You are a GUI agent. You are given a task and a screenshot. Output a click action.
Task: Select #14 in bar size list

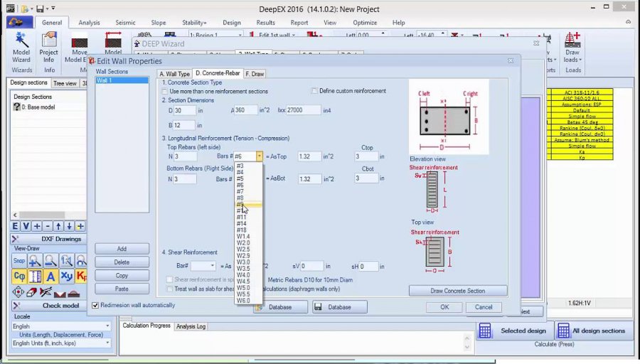249,224
